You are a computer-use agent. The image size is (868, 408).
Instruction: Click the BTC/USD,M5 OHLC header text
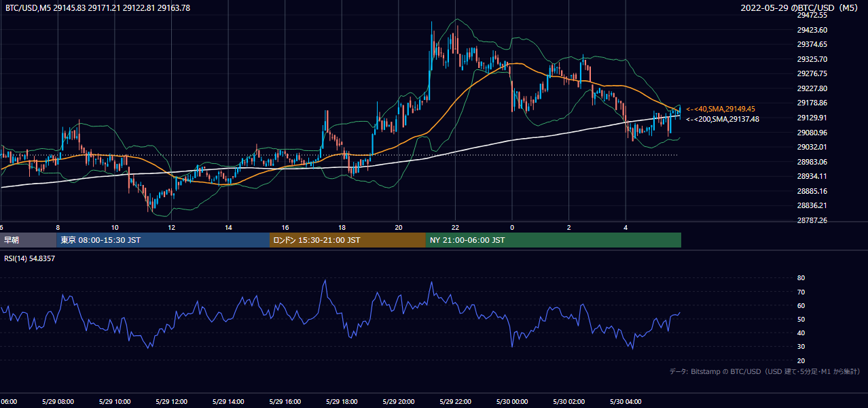pos(98,8)
